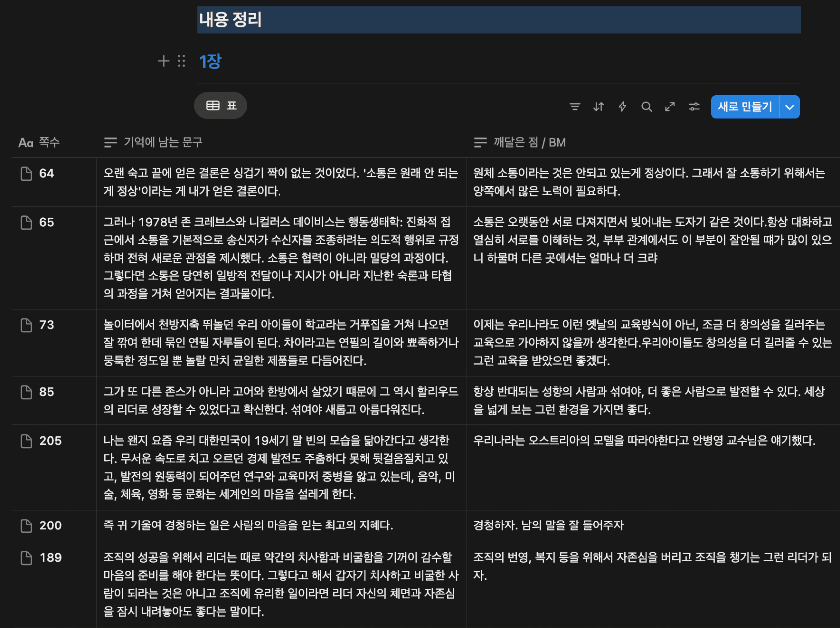Open the row titled 205
This screenshot has width=840, height=628.
[50, 441]
